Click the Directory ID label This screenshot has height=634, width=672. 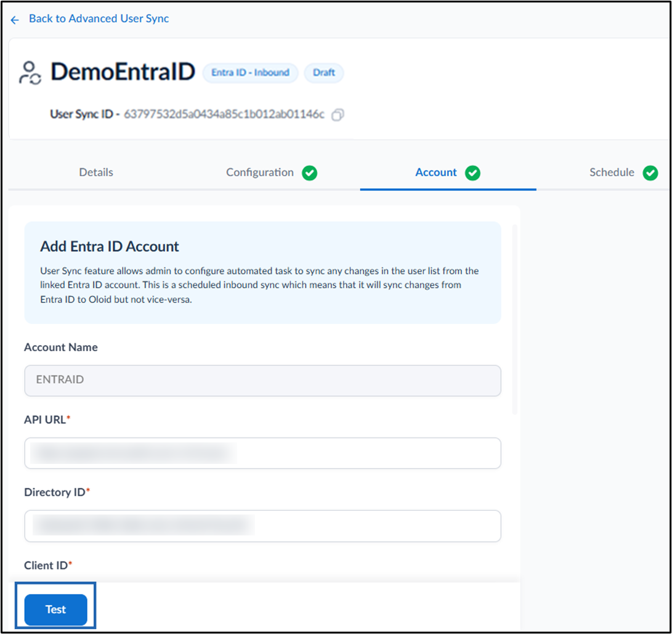(57, 492)
